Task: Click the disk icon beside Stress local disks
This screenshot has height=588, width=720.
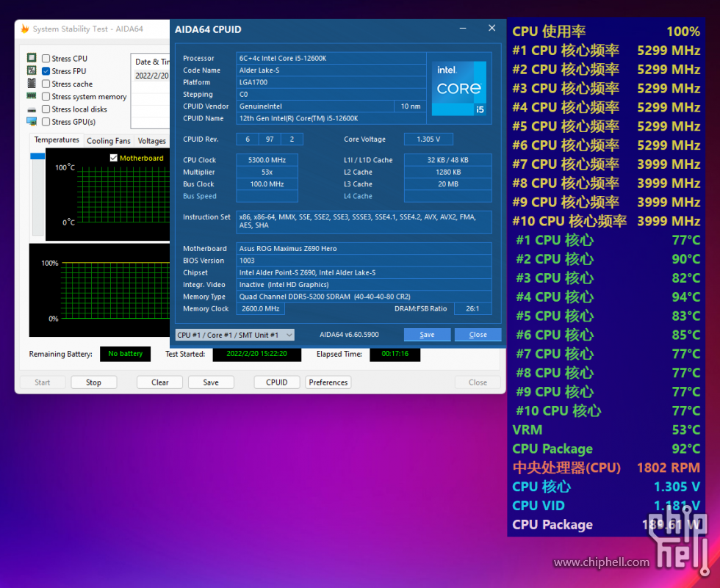Action: click(x=32, y=110)
